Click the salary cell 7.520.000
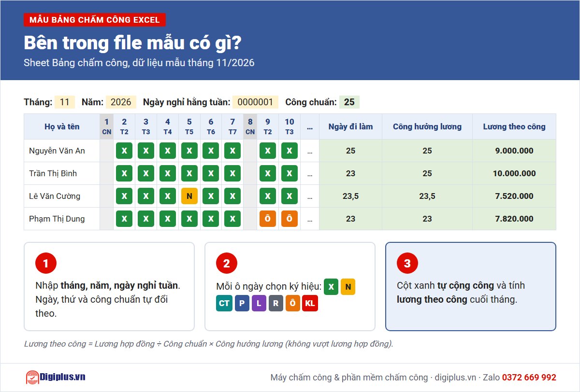 [x=514, y=196]
